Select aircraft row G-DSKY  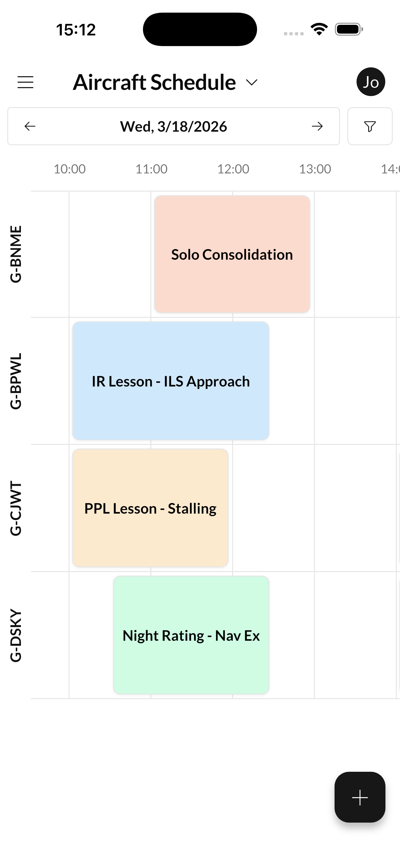click(x=16, y=635)
